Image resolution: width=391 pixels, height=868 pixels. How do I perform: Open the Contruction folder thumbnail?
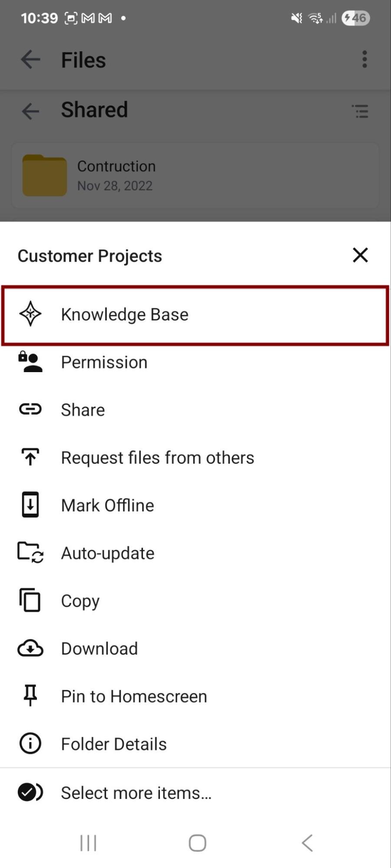click(x=45, y=175)
